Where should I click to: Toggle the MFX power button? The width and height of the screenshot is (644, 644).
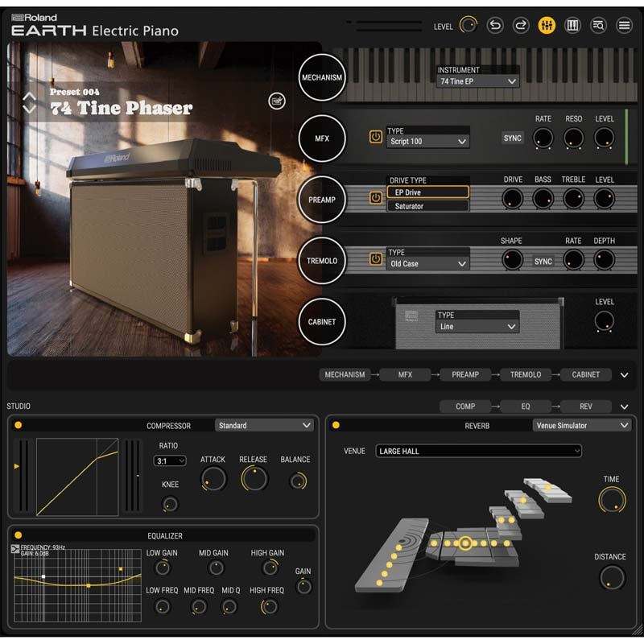pyautogui.click(x=375, y=137)
